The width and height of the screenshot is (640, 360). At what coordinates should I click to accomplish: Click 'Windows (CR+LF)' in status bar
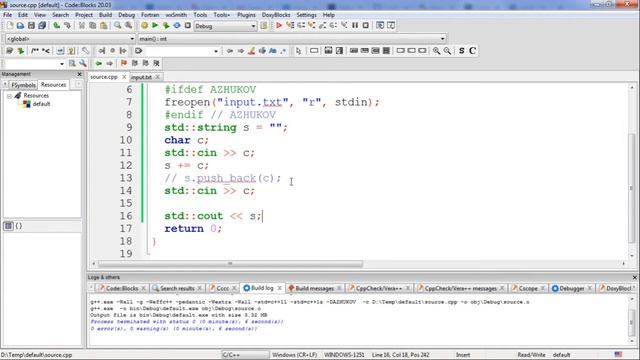coord(294,355)
